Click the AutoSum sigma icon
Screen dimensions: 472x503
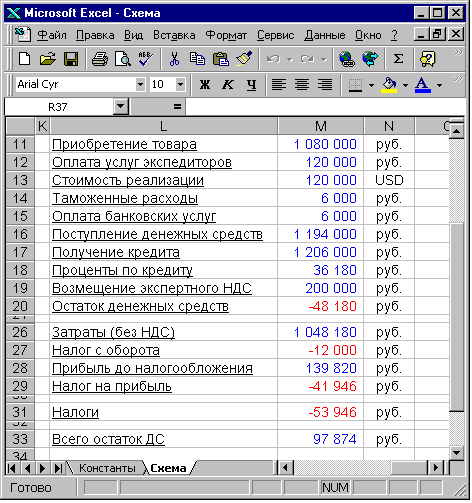[398, 59]
